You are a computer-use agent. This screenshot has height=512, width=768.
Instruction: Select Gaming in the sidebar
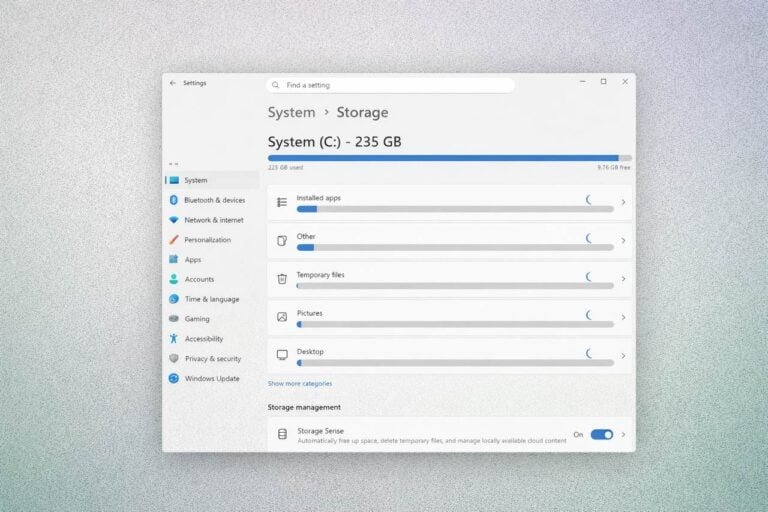pos(197,319)
